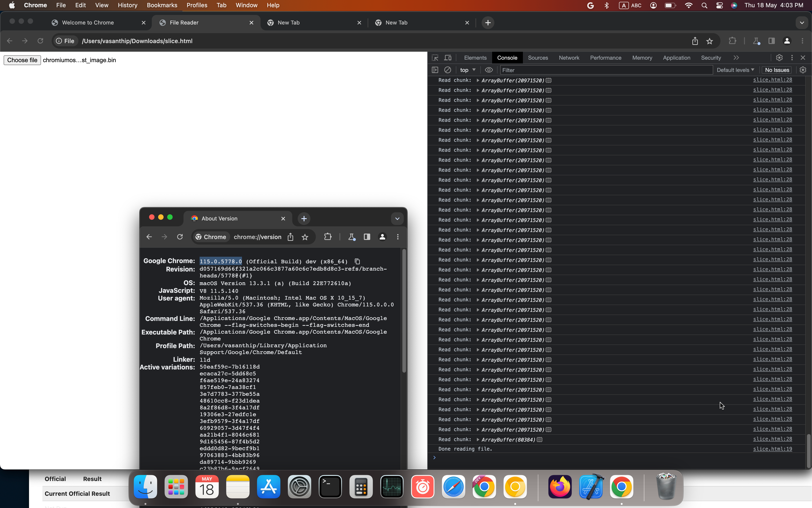Switch to the Network tab

point(569,58)
